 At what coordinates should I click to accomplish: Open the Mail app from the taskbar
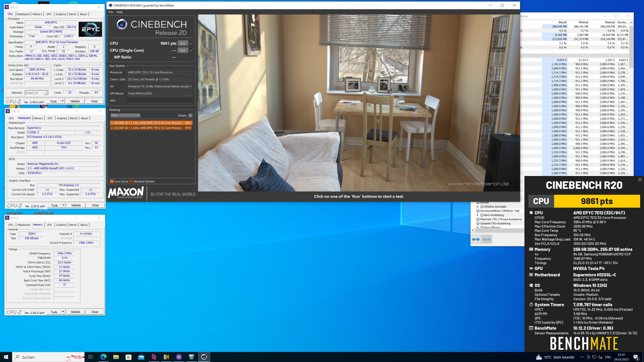141,357
